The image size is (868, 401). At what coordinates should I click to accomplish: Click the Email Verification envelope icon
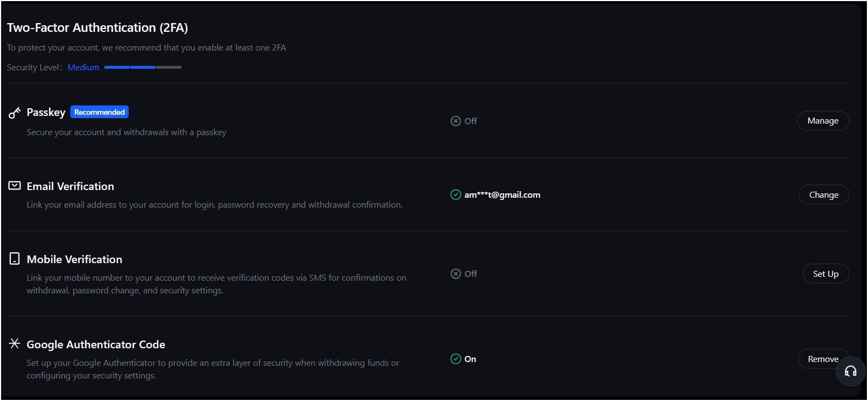(x=15, y=186)
